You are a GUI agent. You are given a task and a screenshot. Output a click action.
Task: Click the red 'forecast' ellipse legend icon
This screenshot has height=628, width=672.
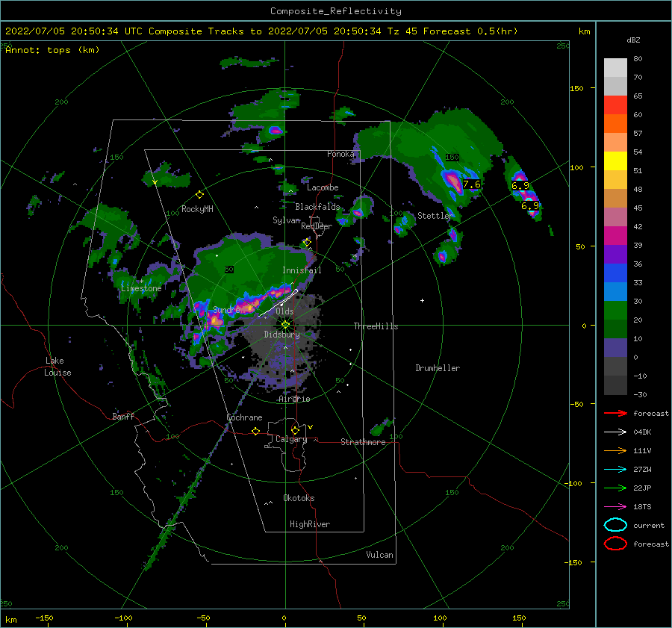(615, 544)
